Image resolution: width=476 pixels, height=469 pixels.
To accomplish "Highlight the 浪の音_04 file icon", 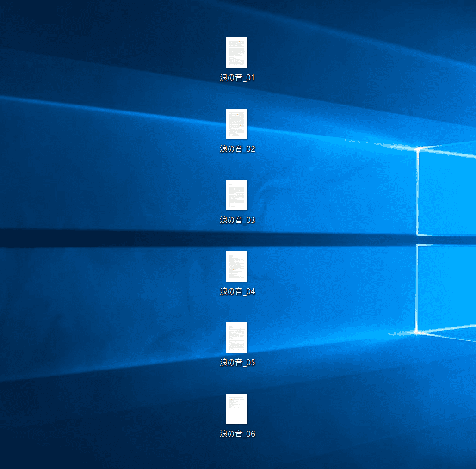I will pos(236,266).
